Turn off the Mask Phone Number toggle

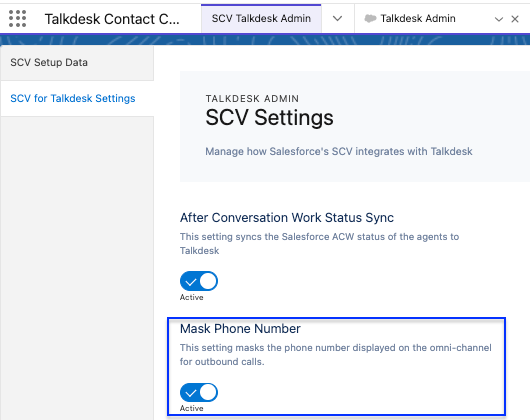(x=199, y=392)
